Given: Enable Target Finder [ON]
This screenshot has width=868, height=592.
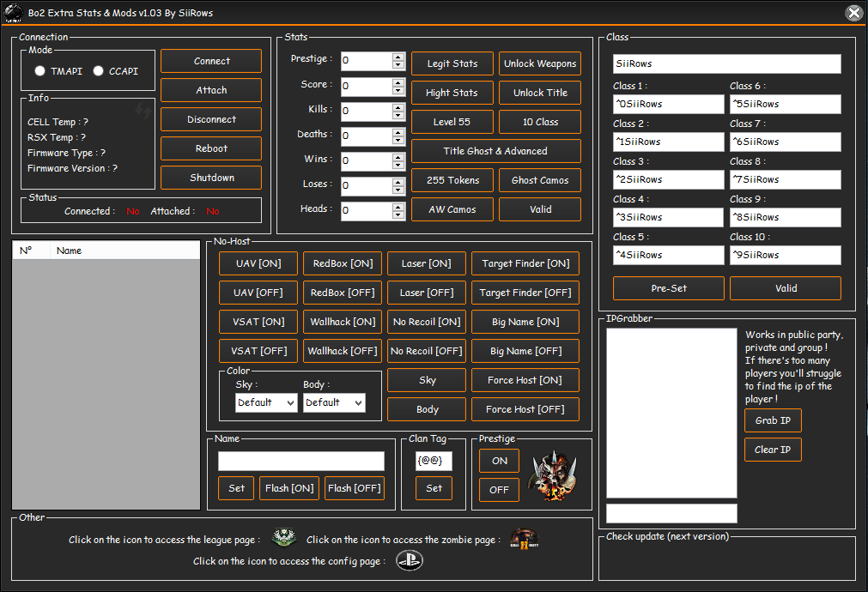Looking at the screenshot, I should click(525, 263).
